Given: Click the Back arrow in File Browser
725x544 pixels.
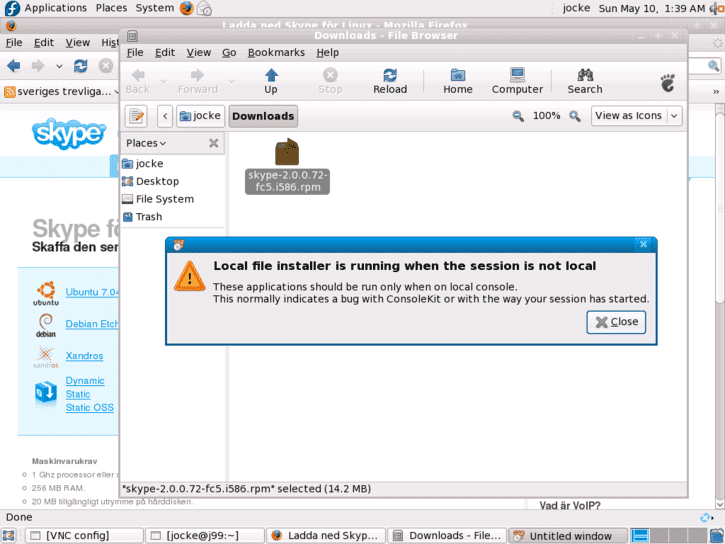Looking at the screenshot, I should tap(138, 81).
